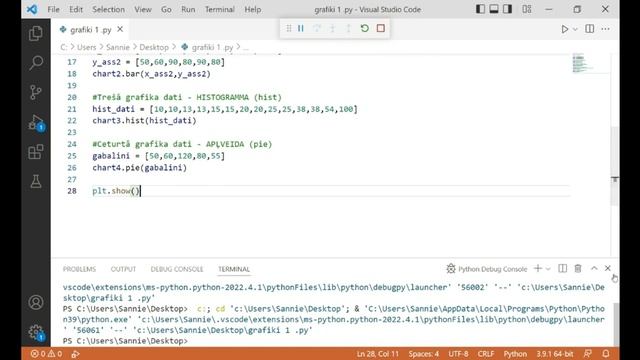Image resolution: width=640 pixels, height=360 pixels.
Task: Open the Accounts menu icon
Action: (x=36, y=302)
